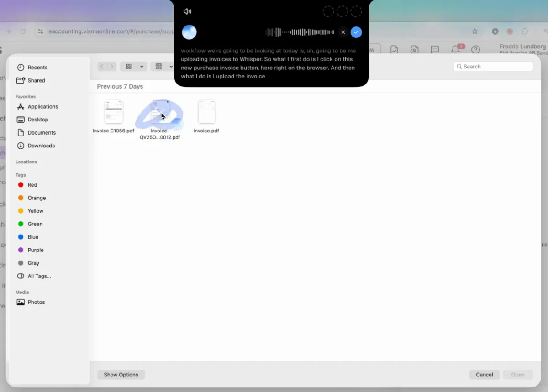Bookmark the page with browser star icon
548x392 pixels.
[x=475, y=31]
